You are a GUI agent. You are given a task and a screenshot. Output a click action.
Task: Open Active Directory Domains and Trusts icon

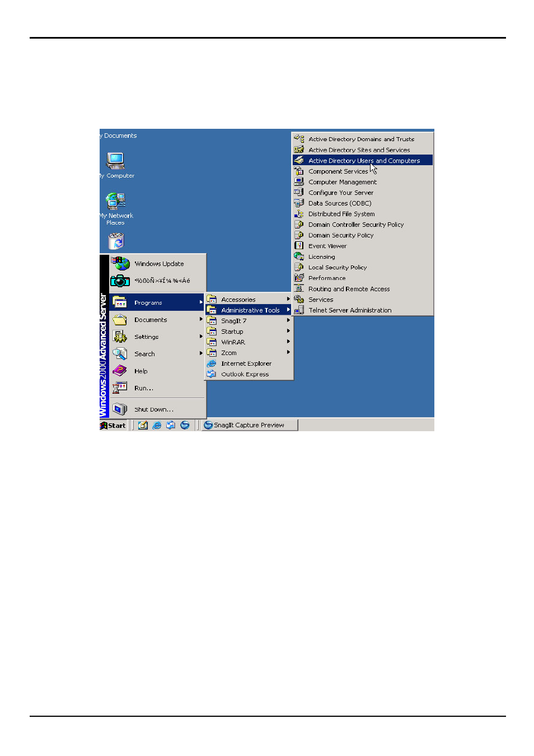pyautogui.click(x=299, y=139)
